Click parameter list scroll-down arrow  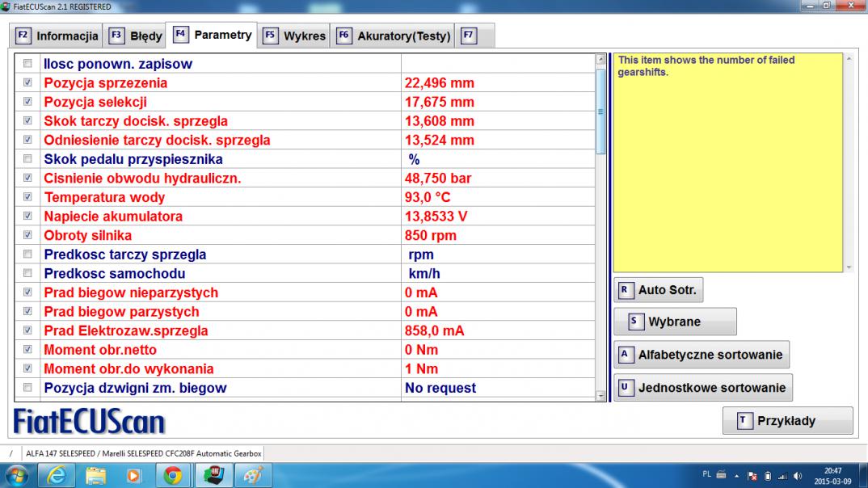point(600,395)
